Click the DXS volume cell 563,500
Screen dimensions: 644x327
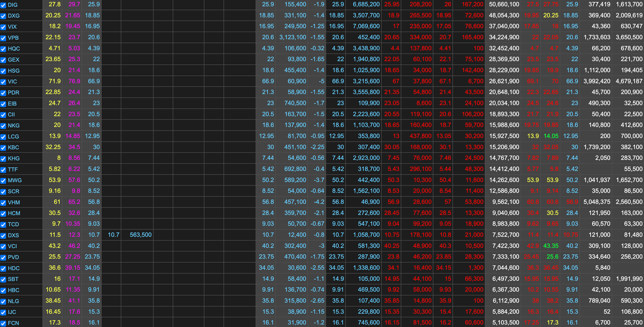click(140, 235)
